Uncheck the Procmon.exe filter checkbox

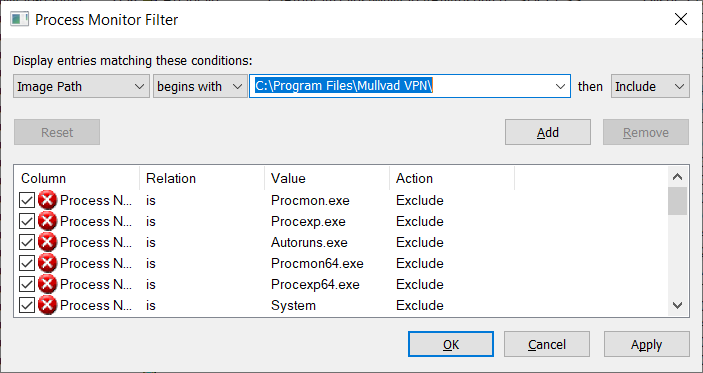(x=27, y=200)
